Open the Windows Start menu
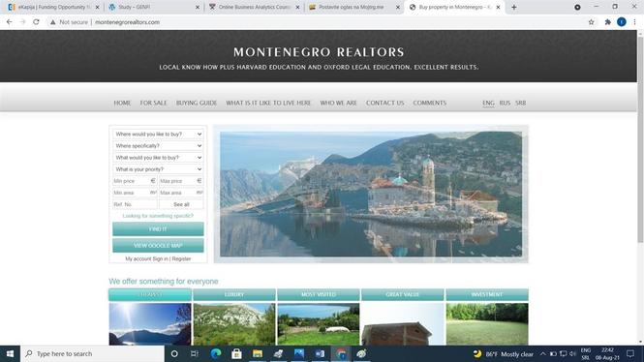 (x=10, y=354)
